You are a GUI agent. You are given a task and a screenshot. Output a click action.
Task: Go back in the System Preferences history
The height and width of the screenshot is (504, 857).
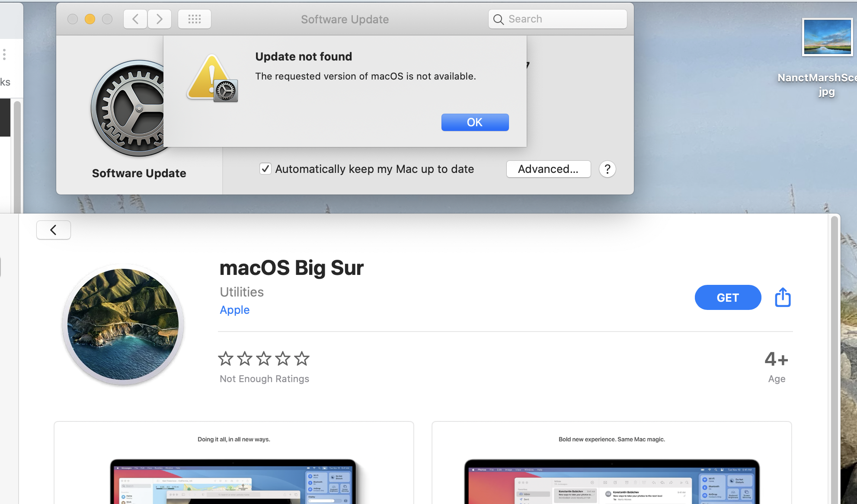(135, 19)
